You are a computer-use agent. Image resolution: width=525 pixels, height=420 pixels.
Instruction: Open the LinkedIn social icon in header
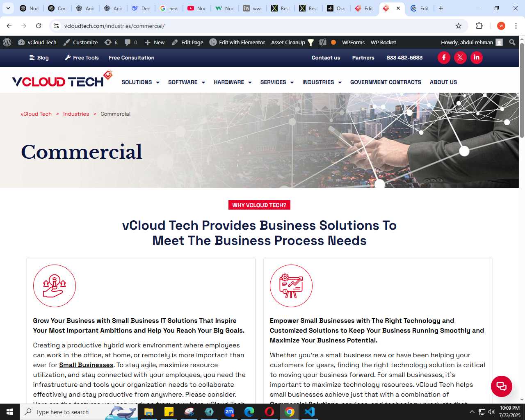pyautogui.click(x=477, y=57)
